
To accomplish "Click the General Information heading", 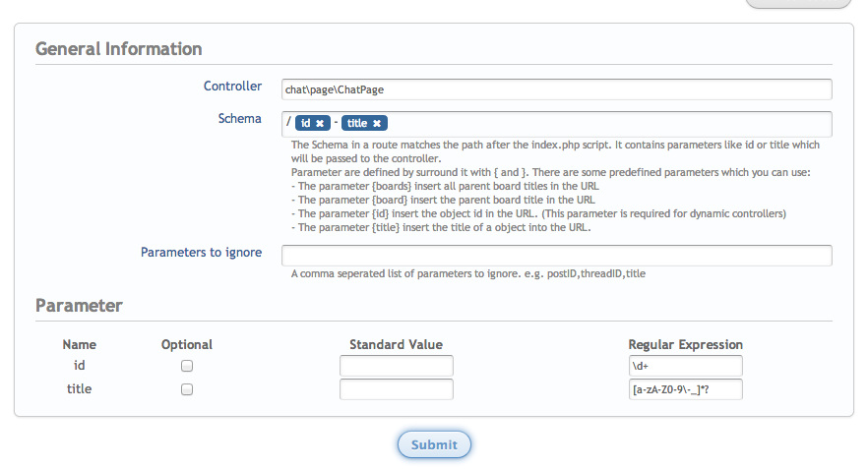I will [x=119, y=48].
